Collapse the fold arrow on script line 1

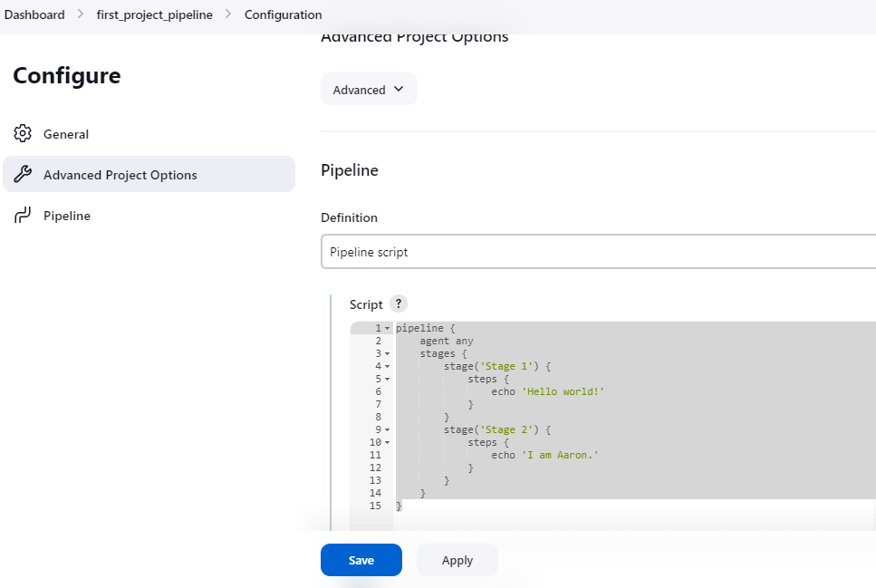point(387,328)
